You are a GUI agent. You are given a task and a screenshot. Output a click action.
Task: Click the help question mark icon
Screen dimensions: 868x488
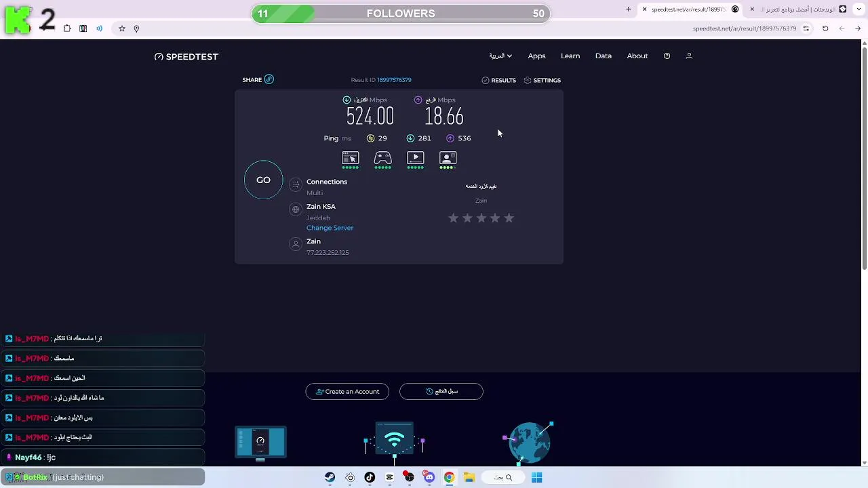tap(667, 56)
